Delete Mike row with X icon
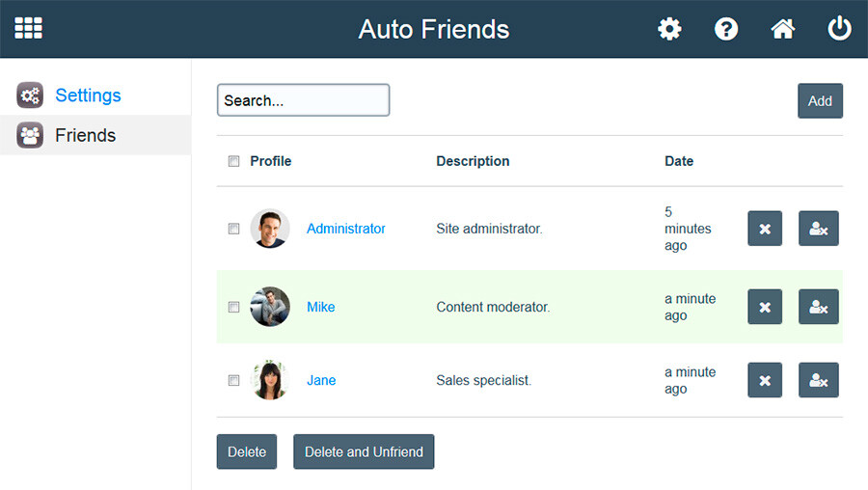This screenshot has width=868, height=490. pyautogui.click(x=765, y=307)
